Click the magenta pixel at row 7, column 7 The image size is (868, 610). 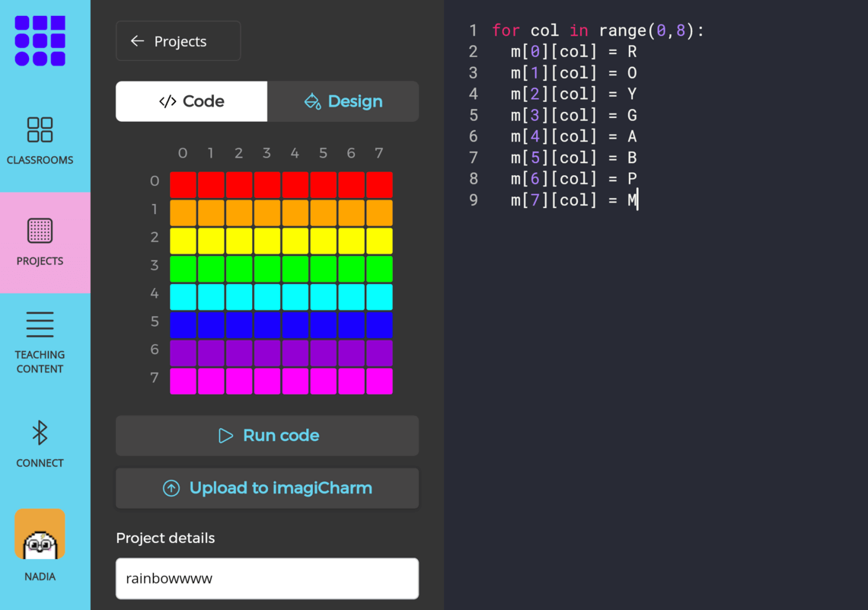click(379, 381)
